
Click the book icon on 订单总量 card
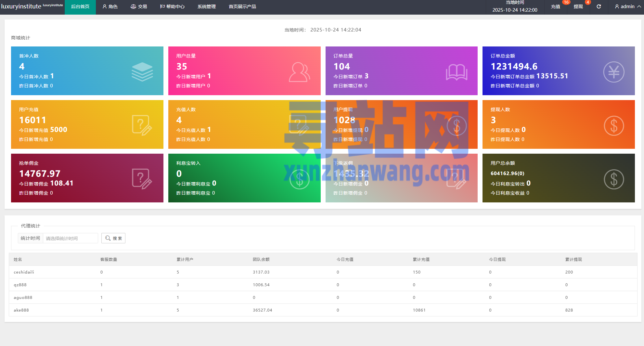pos(457,72)
